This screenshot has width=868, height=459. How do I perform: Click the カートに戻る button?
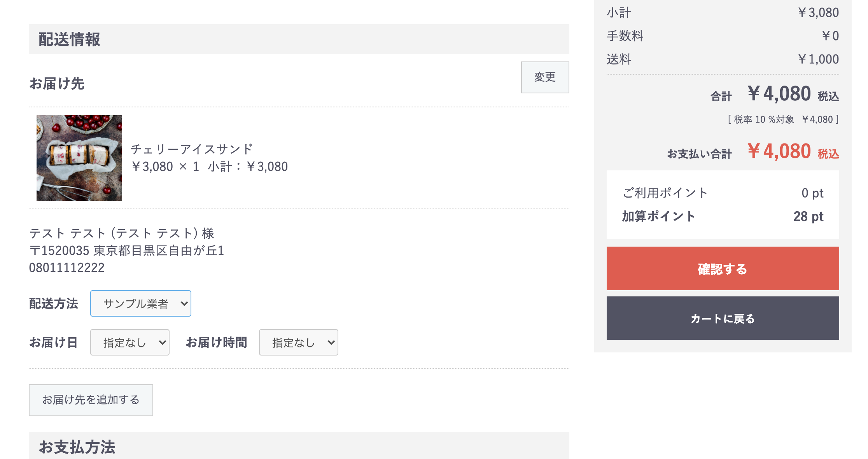tap(723, 318)
